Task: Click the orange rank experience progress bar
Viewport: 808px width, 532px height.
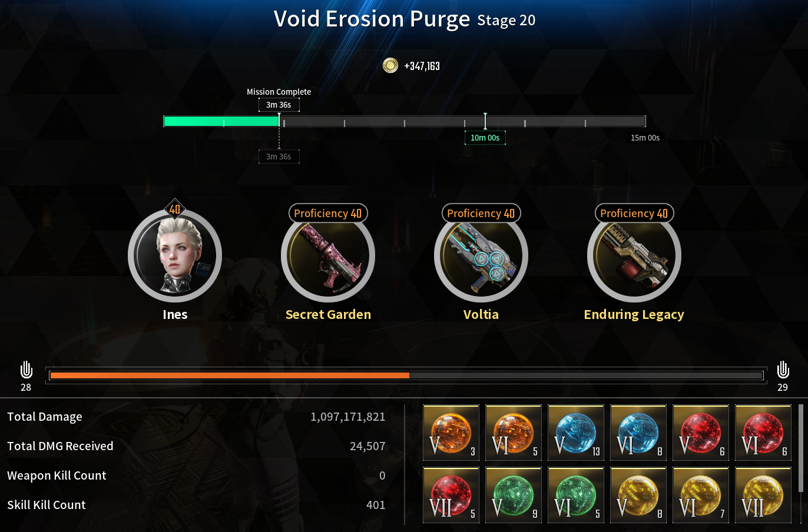Action: pos(406,375)
